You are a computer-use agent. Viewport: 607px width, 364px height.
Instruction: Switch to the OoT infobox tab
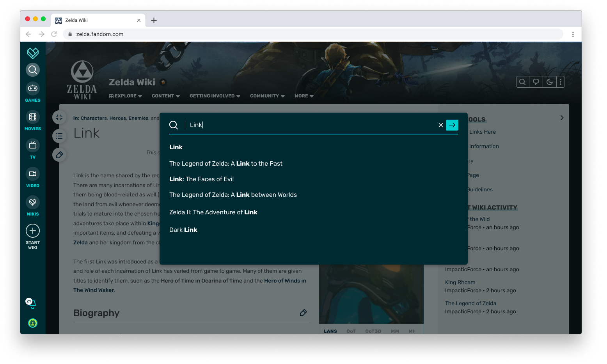pos(351,331)
